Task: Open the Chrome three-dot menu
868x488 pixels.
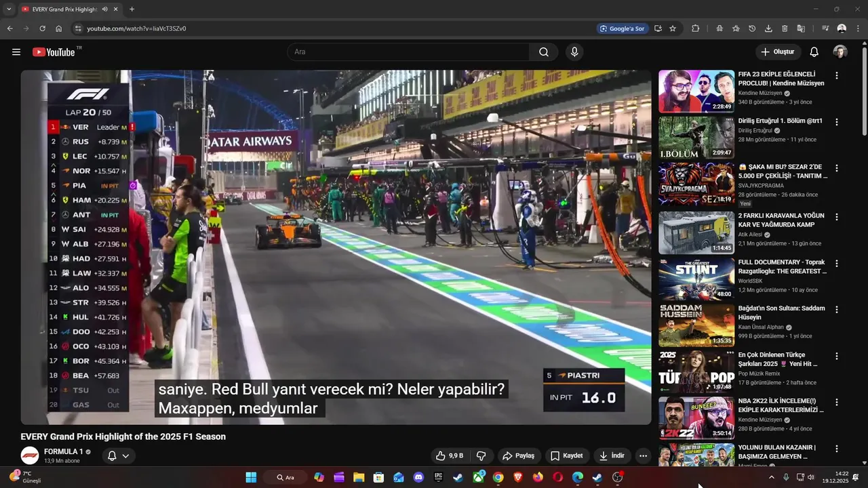Action: click(858, 28)
